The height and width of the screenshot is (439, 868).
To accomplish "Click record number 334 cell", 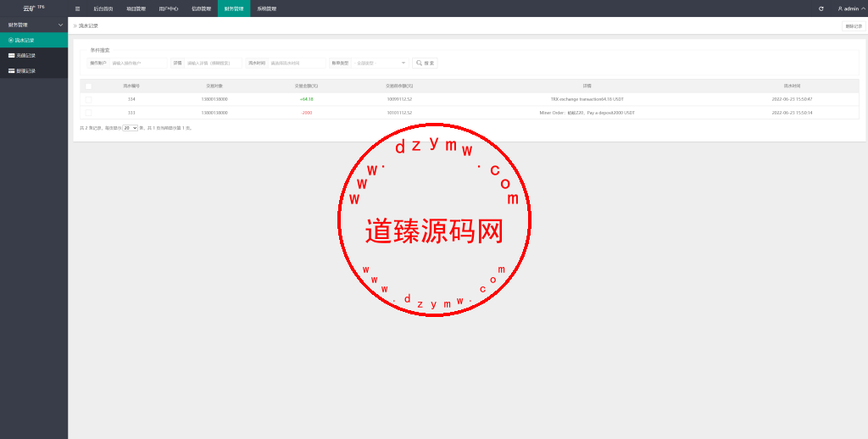I will tap(131, 100).
